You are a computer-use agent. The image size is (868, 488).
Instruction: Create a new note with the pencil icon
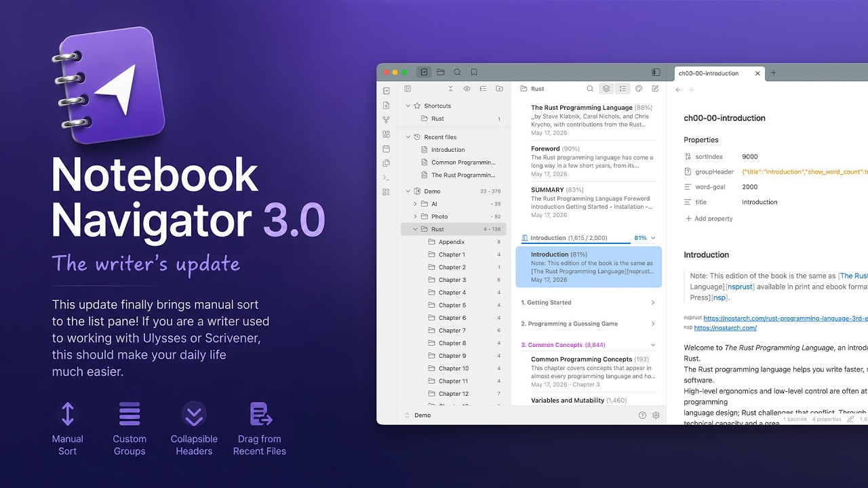coord(655,89)
